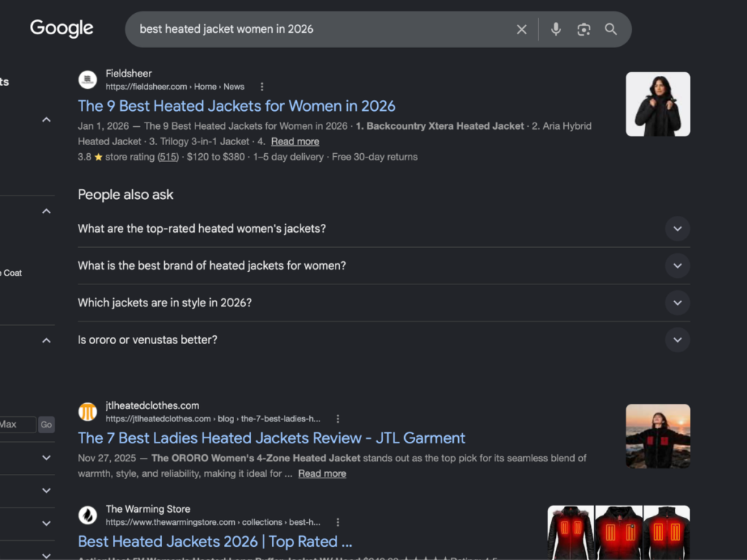747x560 pixels.
Task: Click the fieldsheer.com breadcrumb URL
Action: coord(175,87)
